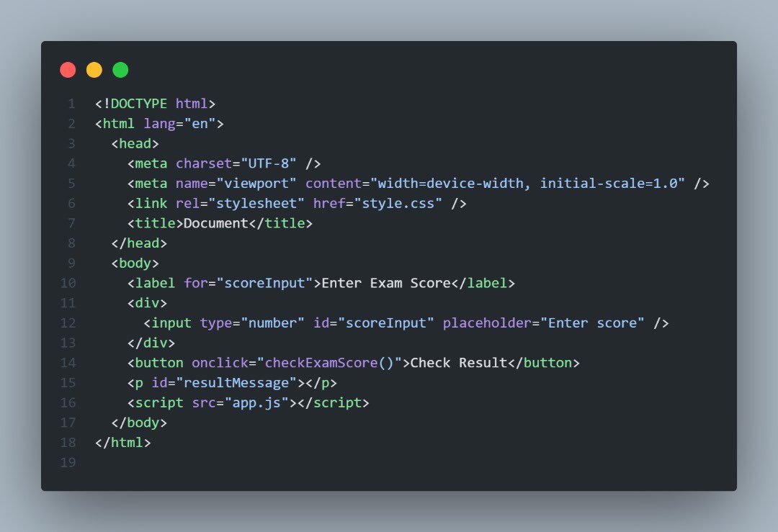Click the "Check Result" button text

(459, 363)
